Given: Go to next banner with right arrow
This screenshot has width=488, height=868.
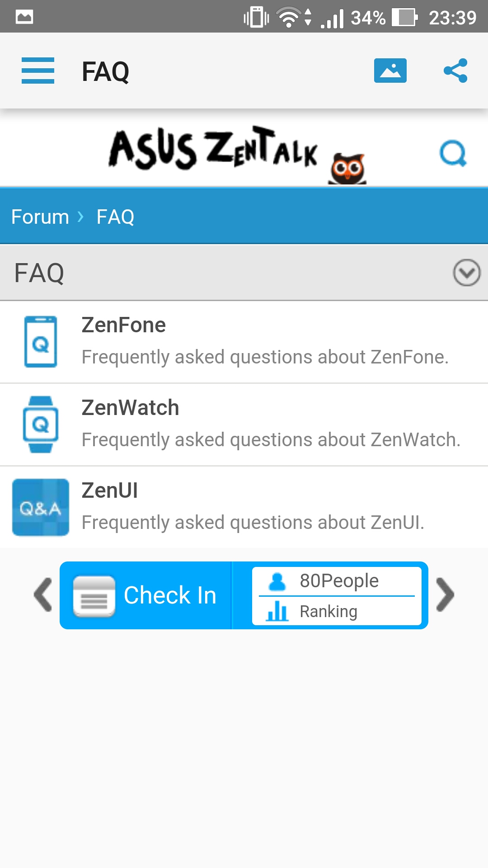Looking at the screenshot, I should point(446,595).
